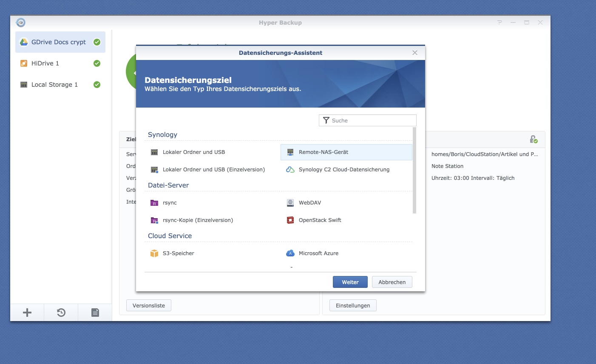Click the green status check for Local Storage 1
596x364 pixels.
coord(97,85)
